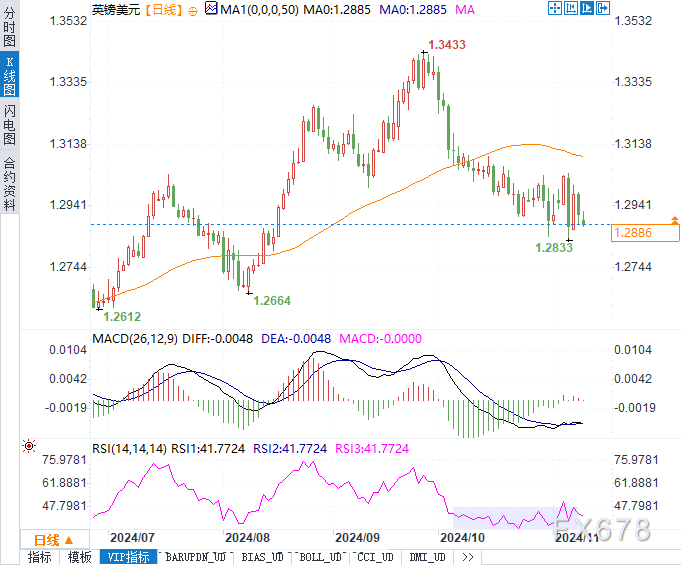Click the orange price alert arrow above 1.2886
Image resolution: width=681 pixels, height=565 pixels.
(x=675, y=219)
